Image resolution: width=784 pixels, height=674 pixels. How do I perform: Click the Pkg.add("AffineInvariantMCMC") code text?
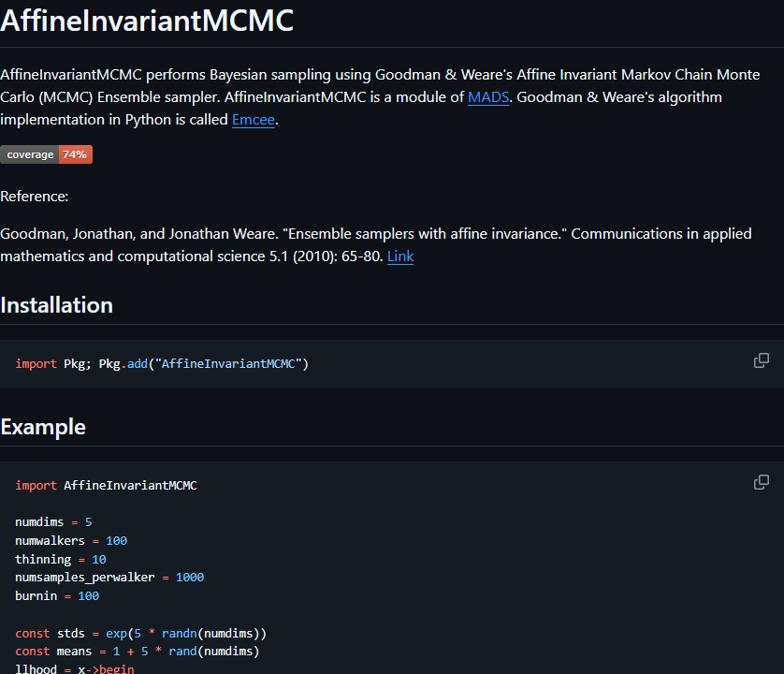(204, 364)
